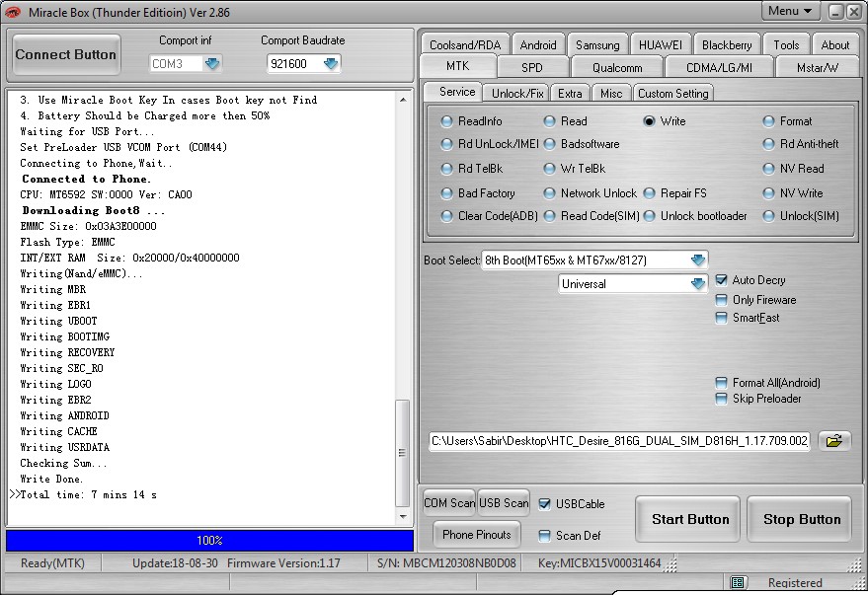Select the NV Write radio option
Image resolution: width=868 pixels, height=595 pixels.
[768, 193]
